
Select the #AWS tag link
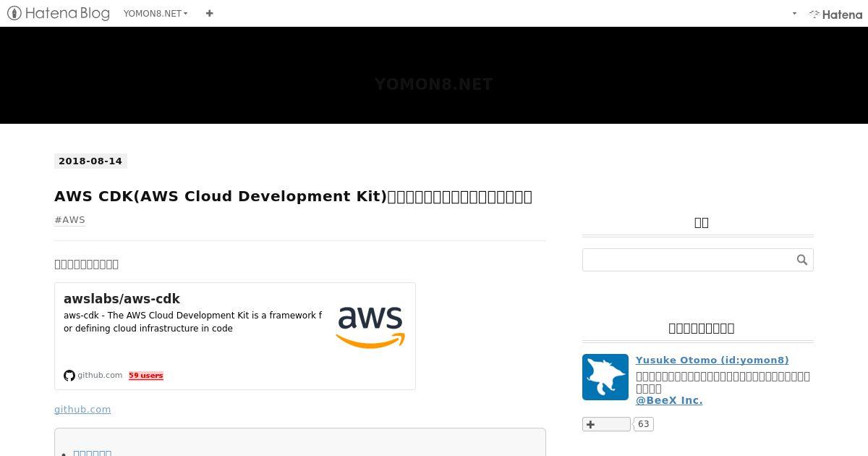69,219
